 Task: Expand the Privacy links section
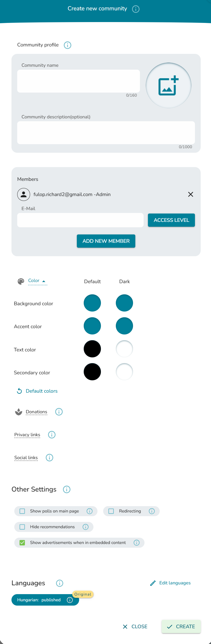point(27,435)
